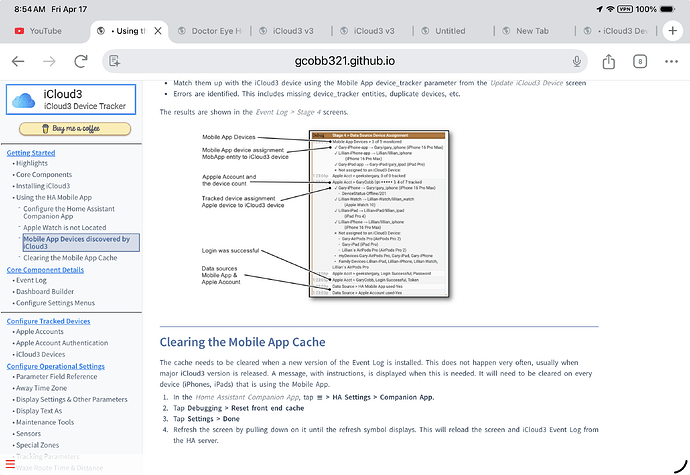
Task: Select Maintenance Tools in the sidebar
Action: [45, 423]
